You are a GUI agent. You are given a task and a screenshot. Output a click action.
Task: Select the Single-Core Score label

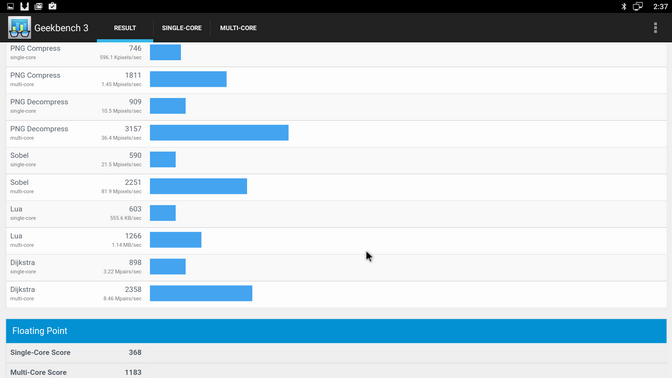pyautogui.click(x=40, y=352)
